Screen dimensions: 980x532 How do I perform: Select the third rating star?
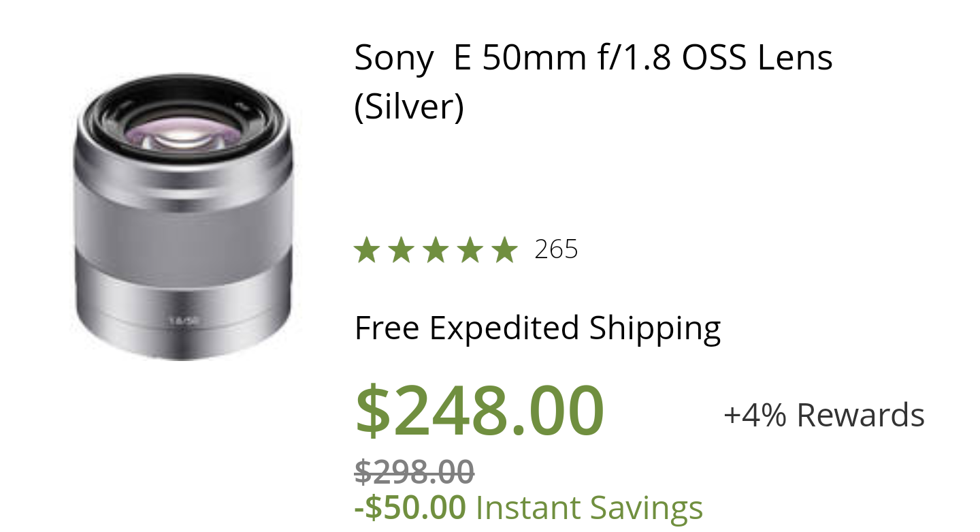(436, 250)
